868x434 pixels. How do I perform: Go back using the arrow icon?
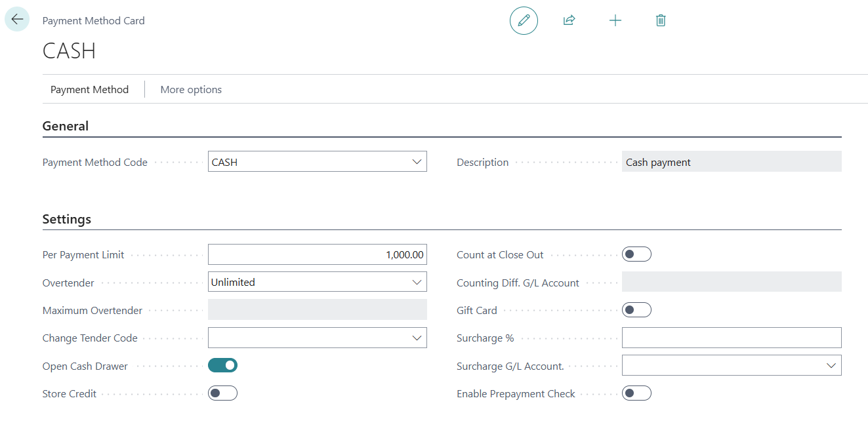[x=17, y=20]
